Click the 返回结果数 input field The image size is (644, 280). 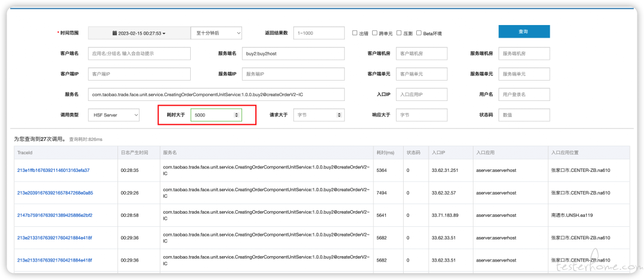[x=318, y=33]
